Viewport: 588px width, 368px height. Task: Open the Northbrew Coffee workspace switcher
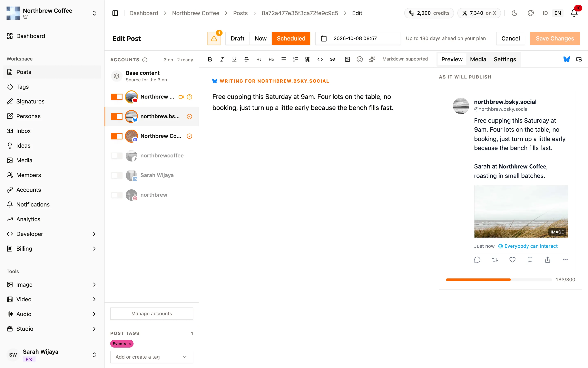pyautogui.click(x=52, y=13)
